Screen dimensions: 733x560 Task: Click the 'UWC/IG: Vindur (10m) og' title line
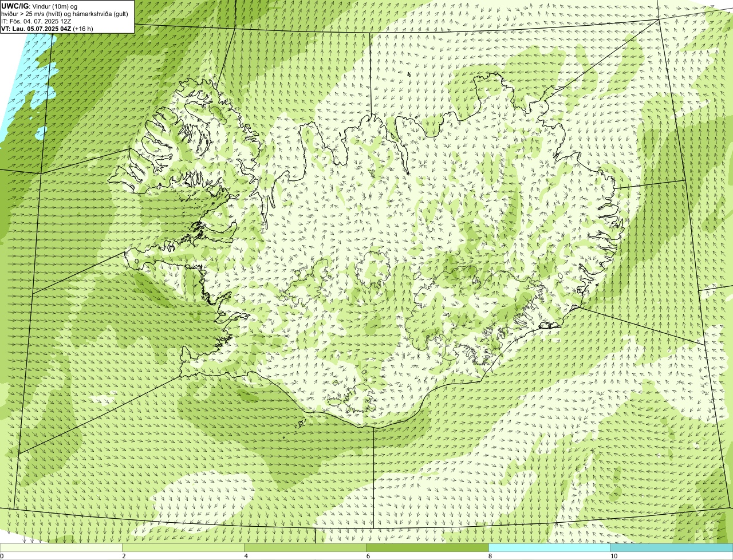pyautogui.click(x=40, y=6)
